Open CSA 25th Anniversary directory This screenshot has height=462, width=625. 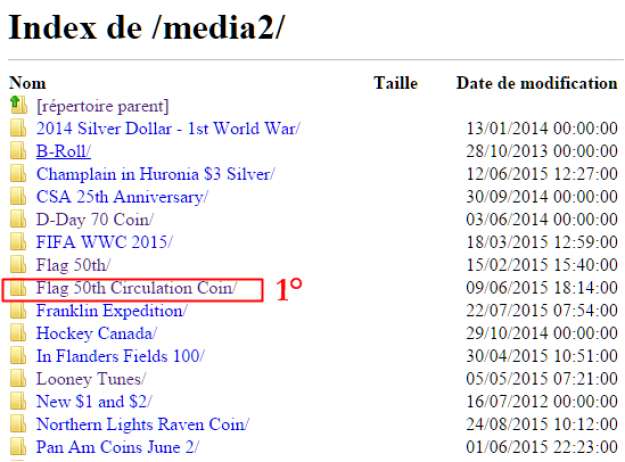tap(122, 197)
